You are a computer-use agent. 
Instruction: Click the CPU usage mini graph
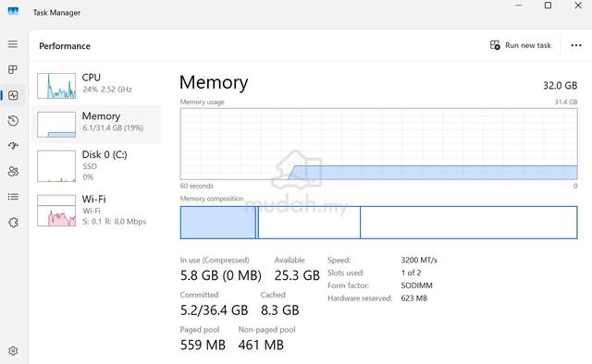point(56,86)
